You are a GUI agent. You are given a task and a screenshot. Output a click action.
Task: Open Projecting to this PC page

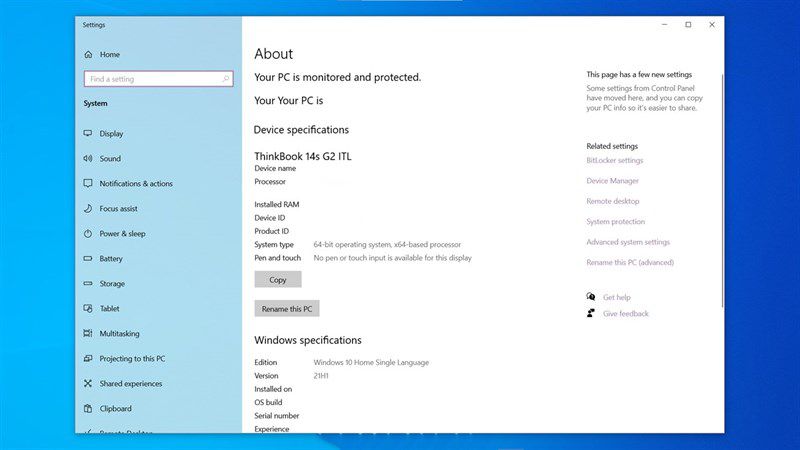point(132,358)
